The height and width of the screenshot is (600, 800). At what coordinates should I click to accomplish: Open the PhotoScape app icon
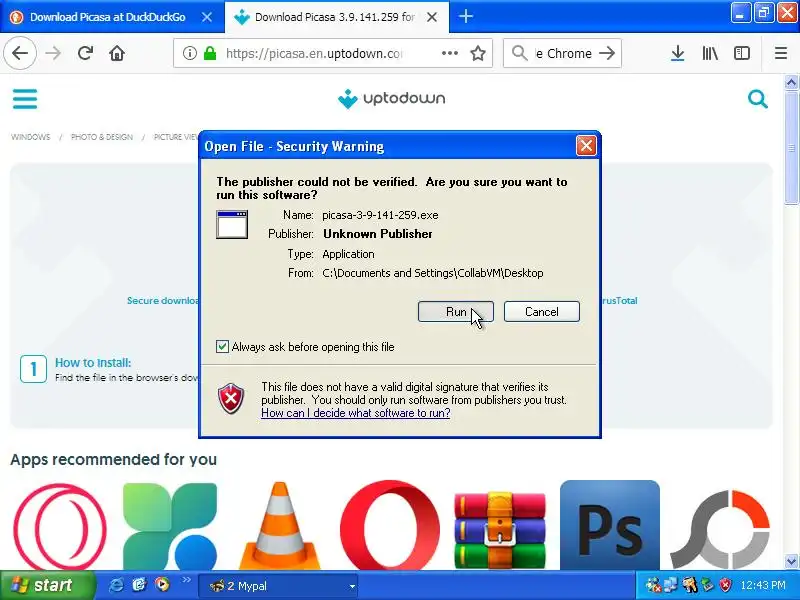point(720,528)
